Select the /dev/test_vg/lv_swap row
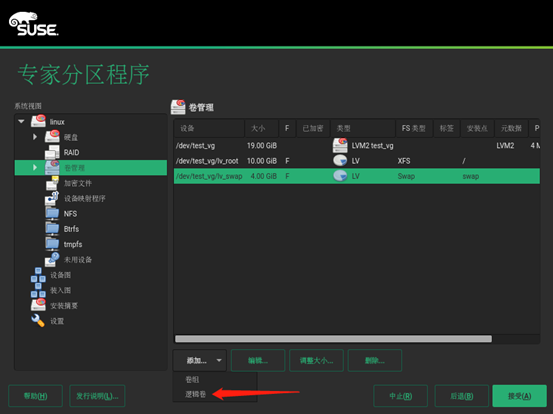Image resolution: width=553 pixels, height=414 pixels. click(357, 176)
